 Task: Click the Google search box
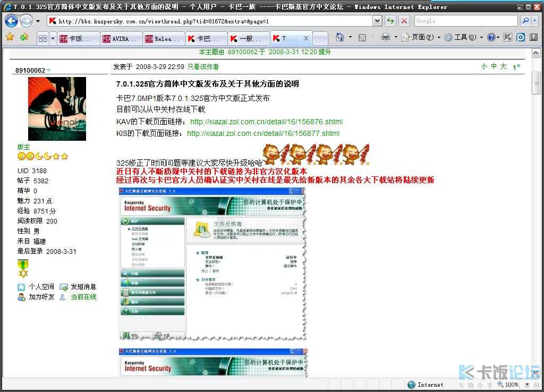[466, 21]
